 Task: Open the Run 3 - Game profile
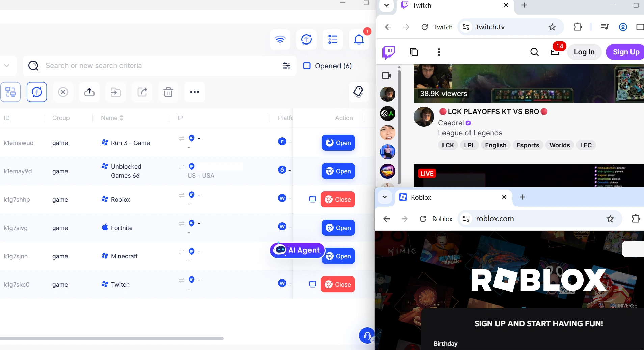pyautogui.click(x=338, y=143)
